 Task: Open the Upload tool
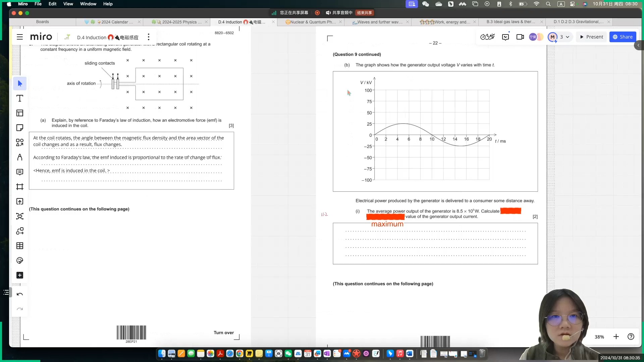[x=20, y=201]
